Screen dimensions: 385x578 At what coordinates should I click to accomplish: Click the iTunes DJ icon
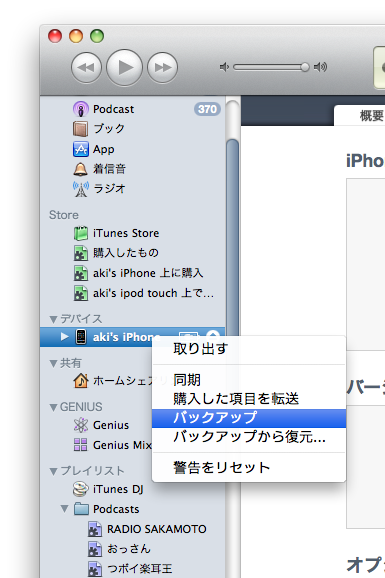80,489
